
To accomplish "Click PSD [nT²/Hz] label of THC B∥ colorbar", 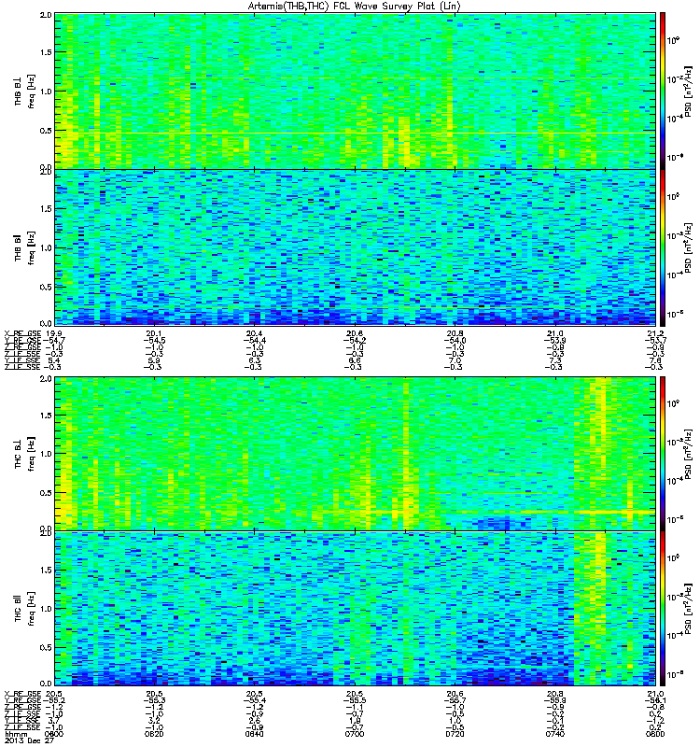I will (689, 609).
